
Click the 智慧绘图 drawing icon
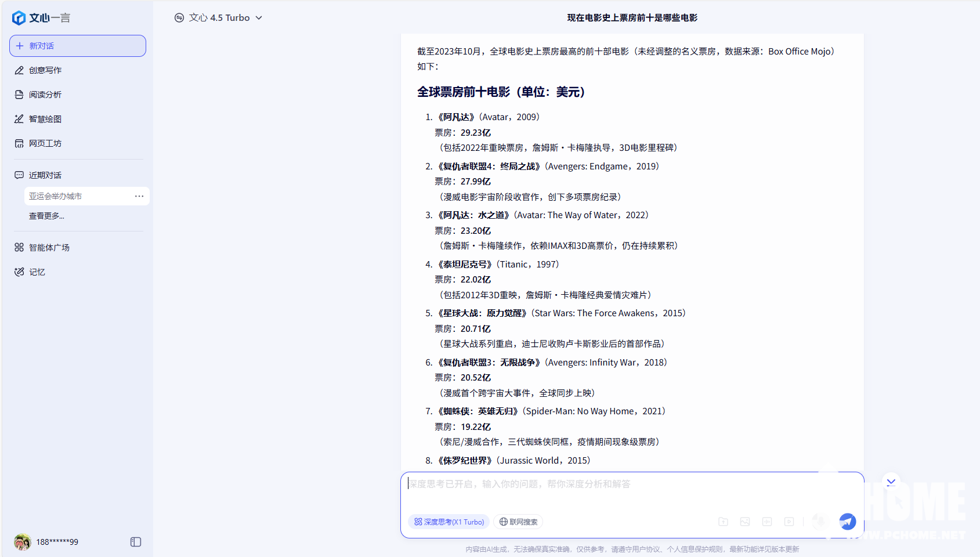pyautogui.click(x=19, y=119)
